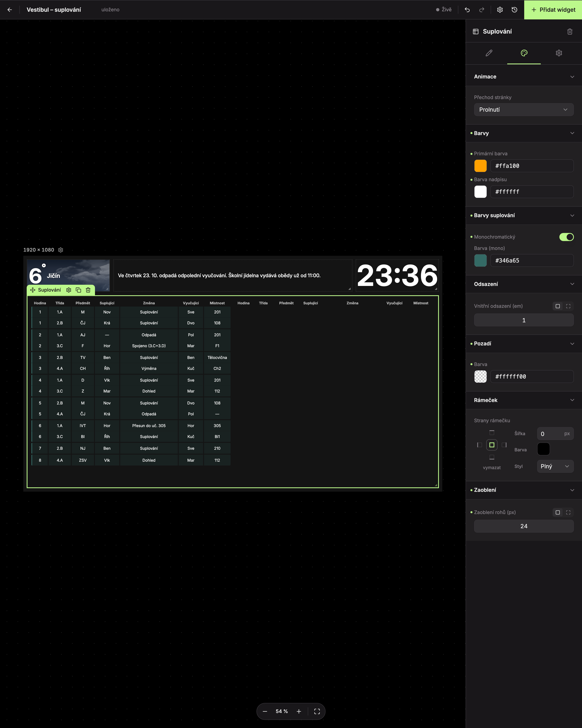Delete Suplování widget from canvas toolbar
The width and height of the screenshot is (582, 728).
(x=88, y=290)
